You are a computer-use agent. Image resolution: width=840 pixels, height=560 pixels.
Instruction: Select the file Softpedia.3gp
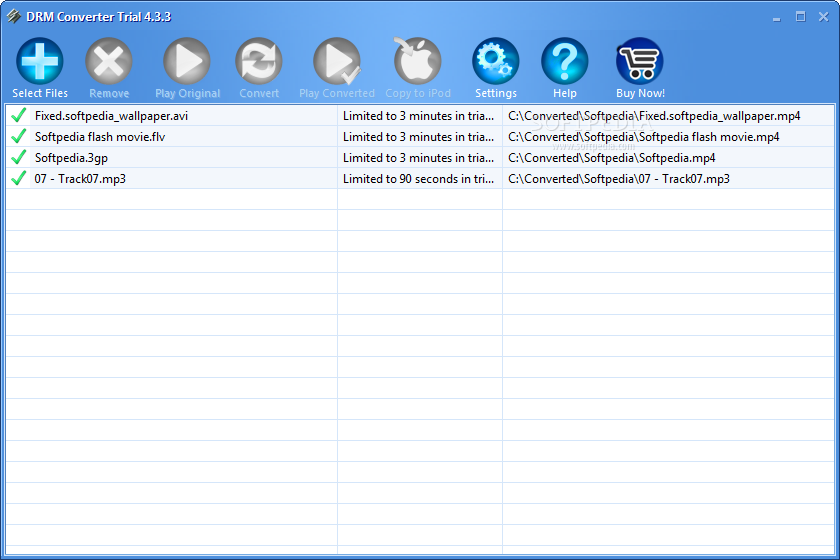pos(71,158)
